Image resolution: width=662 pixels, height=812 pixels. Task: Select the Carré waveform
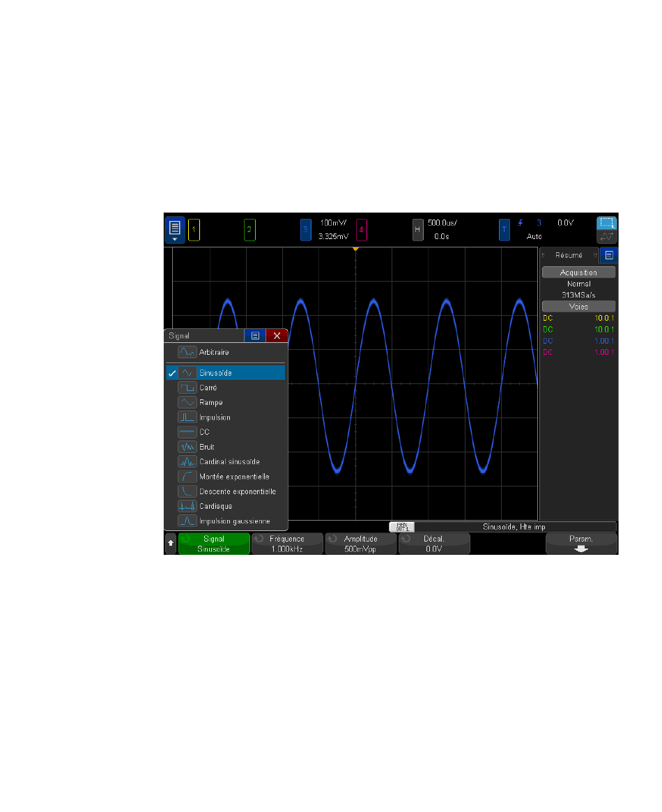(x=226, y=388)
